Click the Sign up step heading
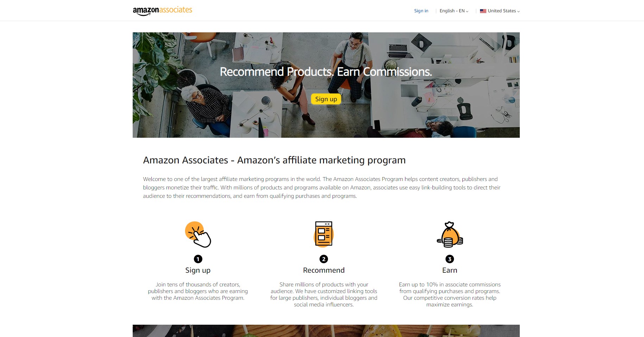Image resolution: width=644 pixels, height=337 pixels. point(198,270)
